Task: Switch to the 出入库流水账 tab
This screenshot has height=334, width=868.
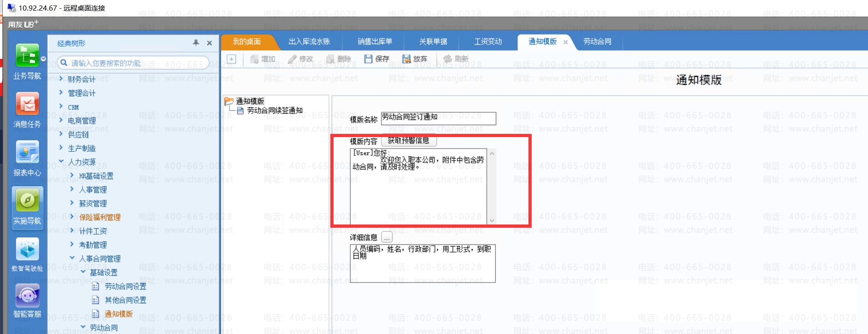Action: point(309,41)
